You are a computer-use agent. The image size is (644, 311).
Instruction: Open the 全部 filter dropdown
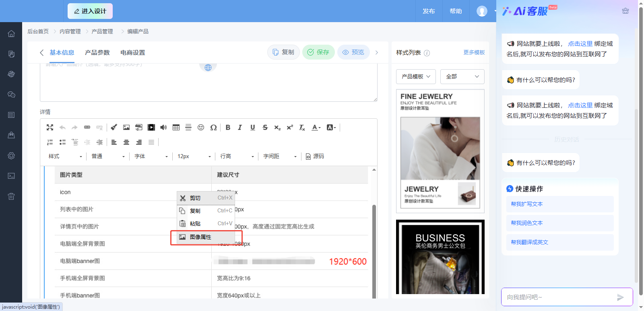(x=462, y=76)
